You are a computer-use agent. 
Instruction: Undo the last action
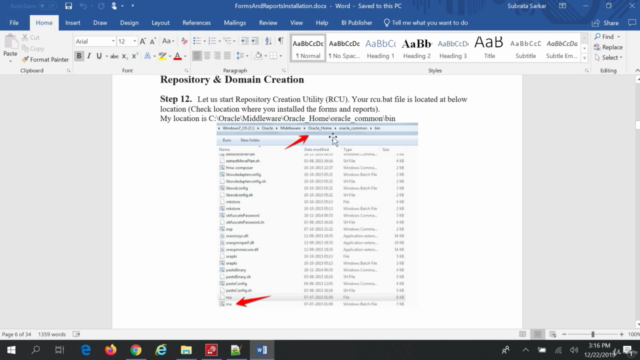[83, 6]
